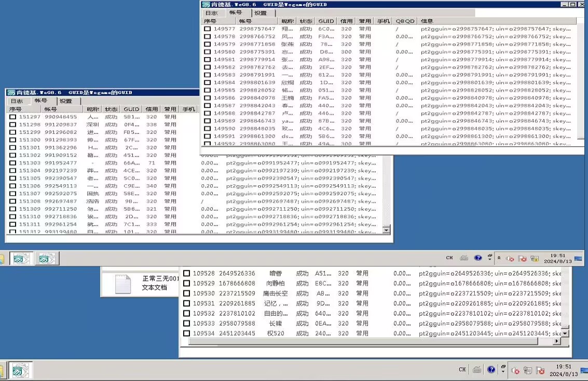Click the second app button in the nested taskbar
Image resolution: width=588 pixels, height=381 pixels.
click(47, 258)
